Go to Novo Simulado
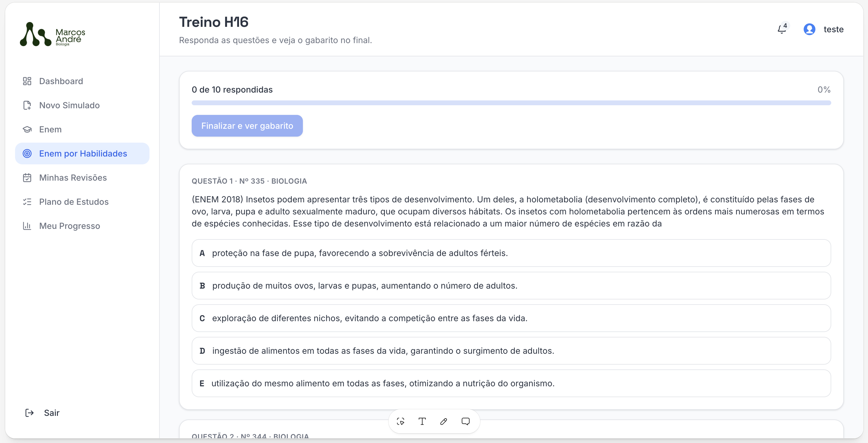Viewport: 868px width, 443px height. [x=82, y=105]
